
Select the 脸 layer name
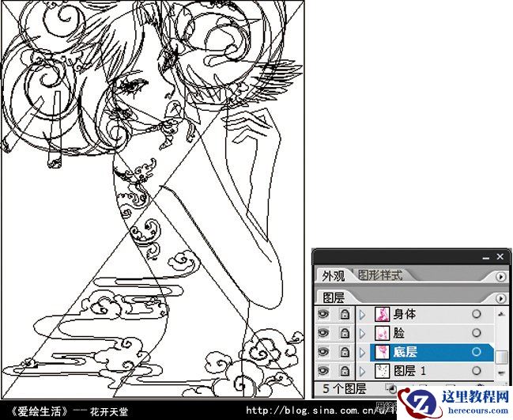pyautogui.click(x=399, y=333)
